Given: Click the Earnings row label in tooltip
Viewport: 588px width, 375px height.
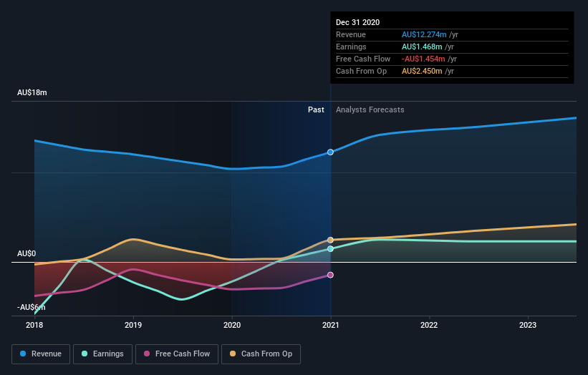Looking at the screenshot, I should [x=351, y=47].
